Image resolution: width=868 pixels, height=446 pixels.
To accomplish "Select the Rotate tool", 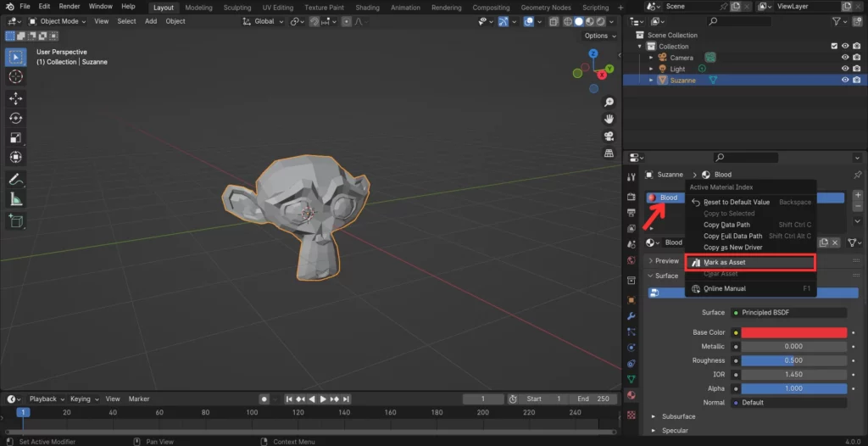I will coord(15,118).
